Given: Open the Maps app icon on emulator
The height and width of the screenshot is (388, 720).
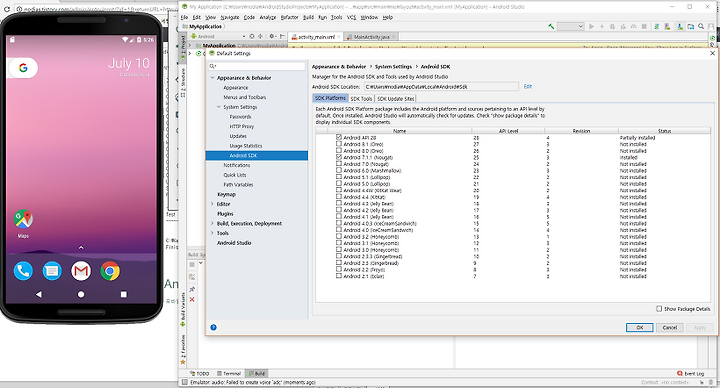Looking at the screenshot, I should 23,219.
